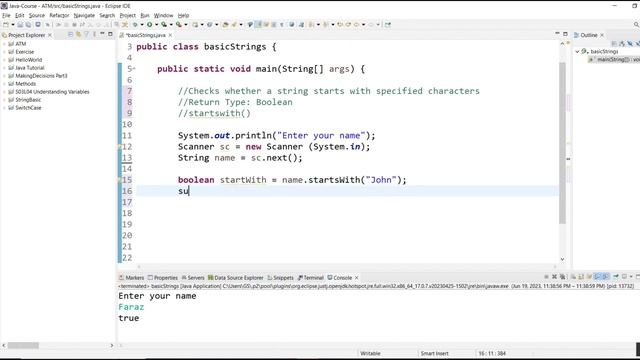Run the program with the green Run icon
The width and height of the screenshot is (640, 360).
149,24
